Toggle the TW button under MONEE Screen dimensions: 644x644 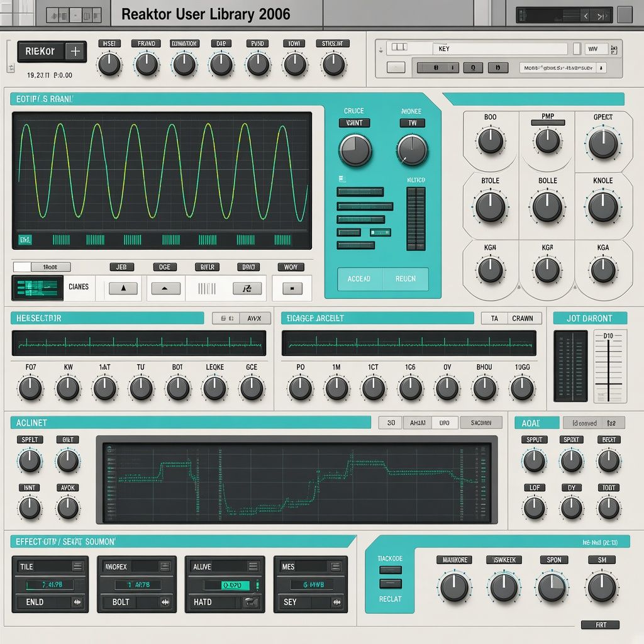click(412, 123)
